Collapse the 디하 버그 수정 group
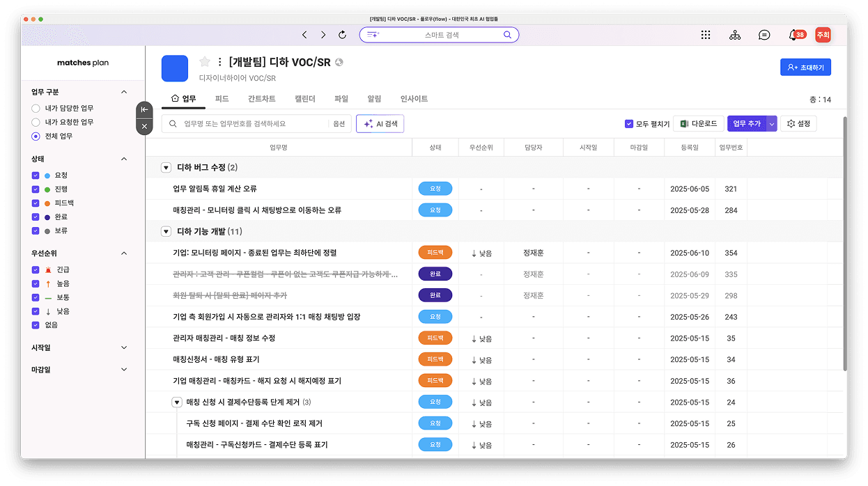Screen dimensions: 868x486 click(x=166, y=167)
